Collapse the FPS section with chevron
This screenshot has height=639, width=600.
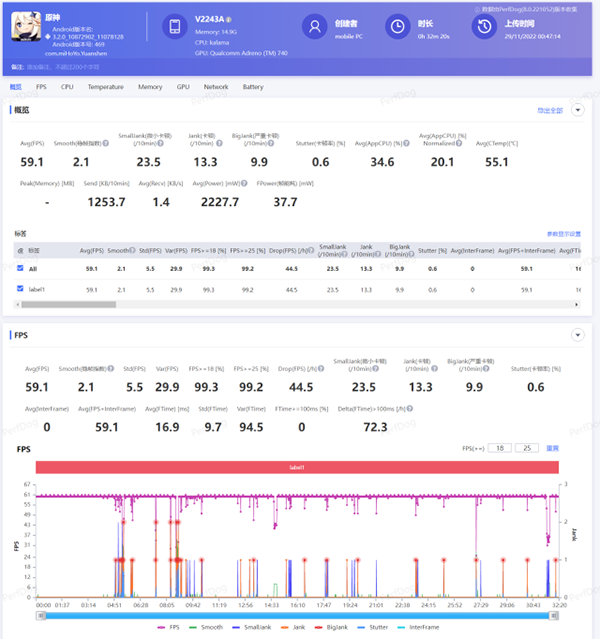click(x=577, y=336)
